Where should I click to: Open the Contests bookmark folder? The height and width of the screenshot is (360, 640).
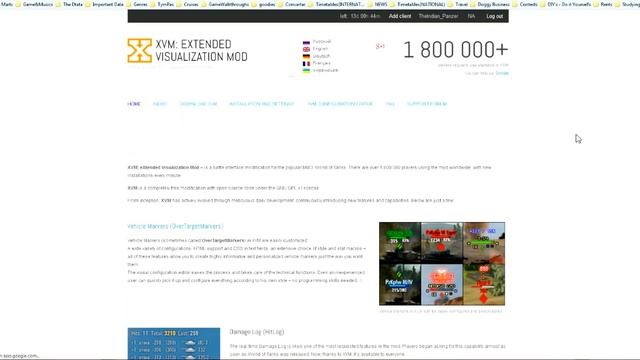click(525, 4)
